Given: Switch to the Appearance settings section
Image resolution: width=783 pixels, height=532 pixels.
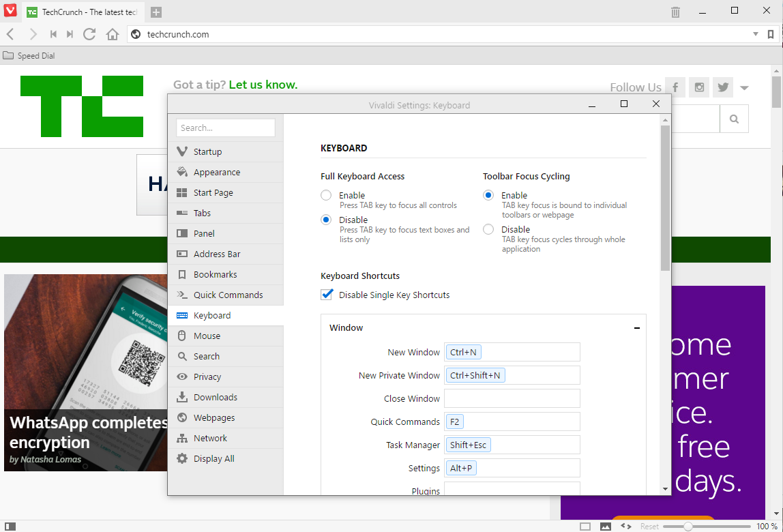Looking at the screenshot, I should [216, 172].
